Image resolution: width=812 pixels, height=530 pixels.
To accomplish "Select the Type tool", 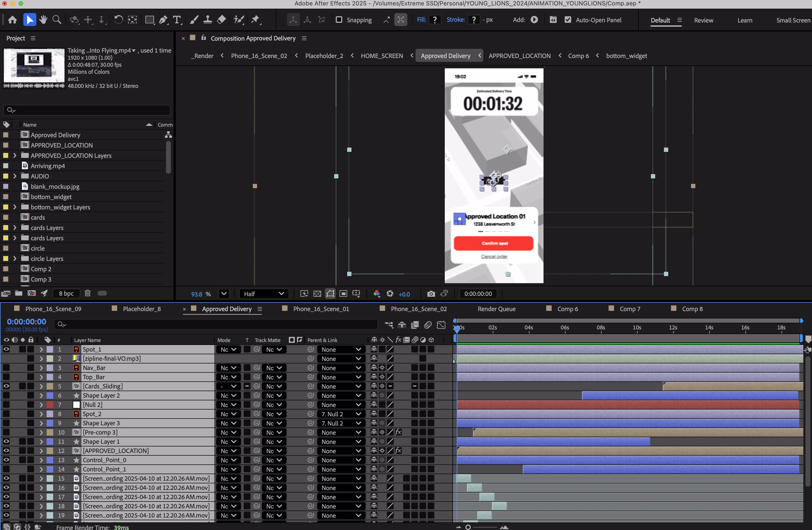I will [x=177, y=20].
